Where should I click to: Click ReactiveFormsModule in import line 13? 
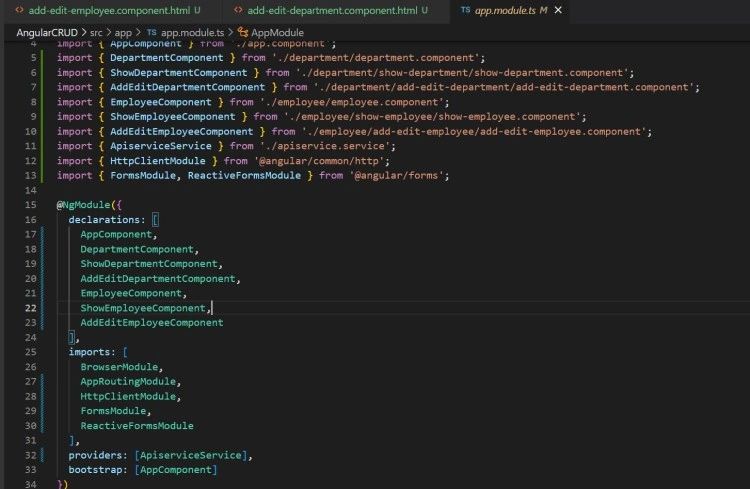(x=244, y=176)
